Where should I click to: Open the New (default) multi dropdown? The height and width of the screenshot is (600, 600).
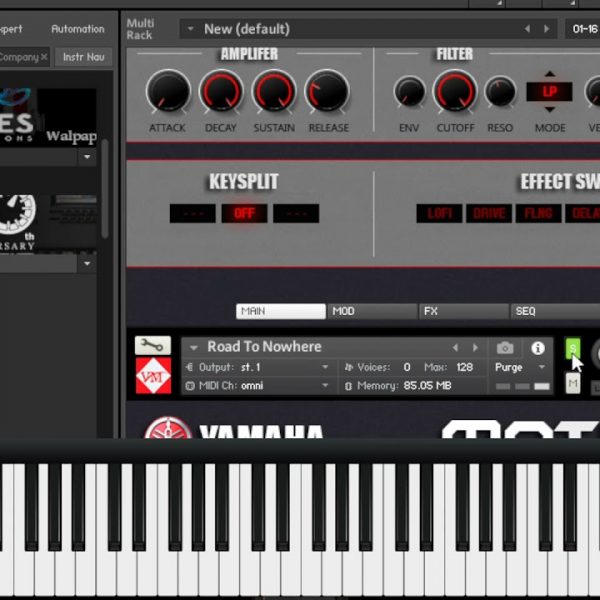click(x=190, y=29)
